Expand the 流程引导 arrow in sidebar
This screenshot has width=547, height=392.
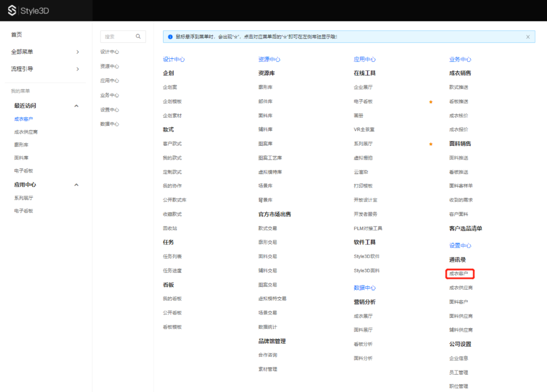[77, 69]
